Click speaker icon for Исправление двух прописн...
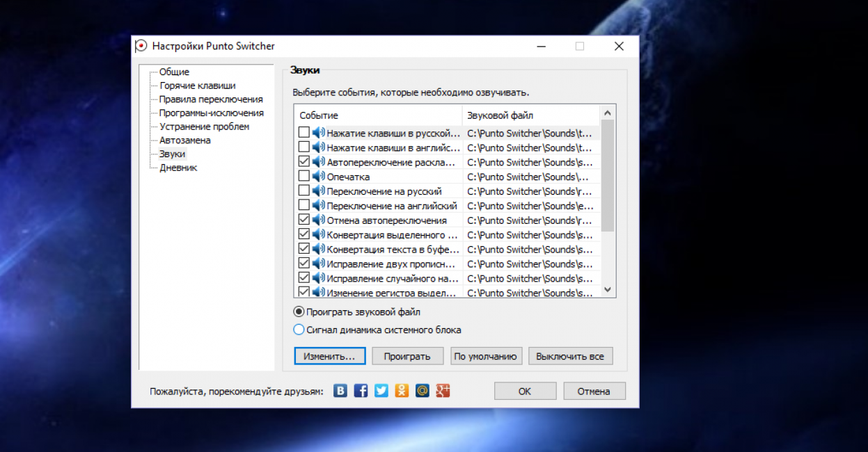868x452 pixels. 319,264
